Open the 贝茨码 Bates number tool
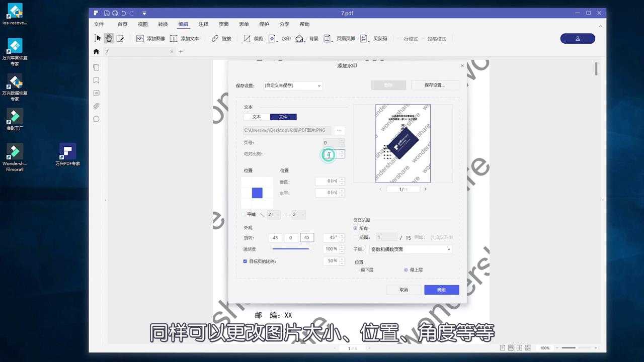Image resolution: width=644 pixels, height=362 pixels. click(x=374, y=38)
